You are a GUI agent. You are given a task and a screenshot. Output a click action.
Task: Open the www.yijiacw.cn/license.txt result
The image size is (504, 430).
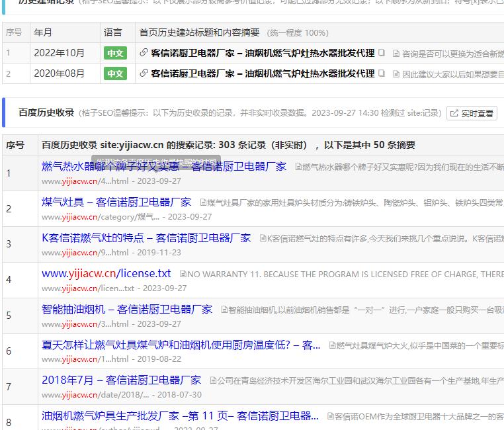(x=106, y=273)
